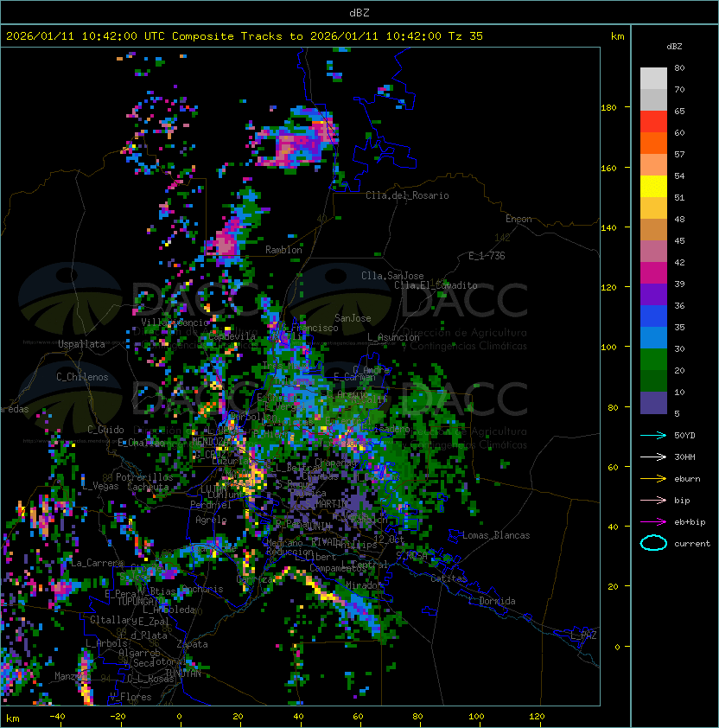Click the Clla.del_Rosario map label
This screenshot has width=719, height=728.
(x=407, y=195)
